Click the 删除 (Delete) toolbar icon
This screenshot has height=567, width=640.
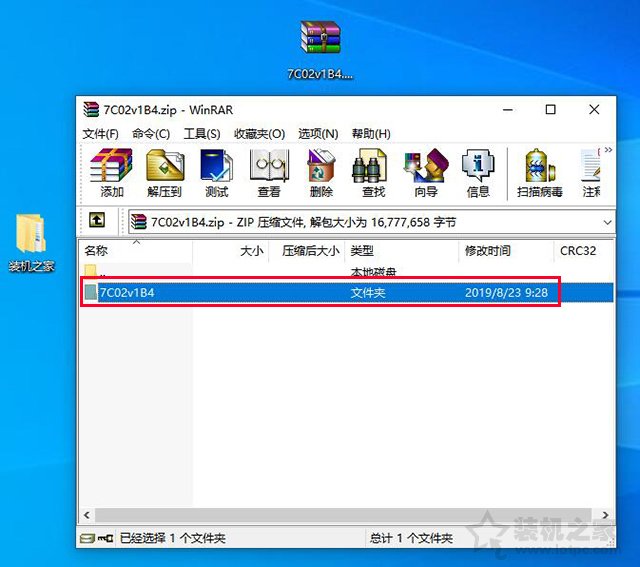[x=321, y=173]
